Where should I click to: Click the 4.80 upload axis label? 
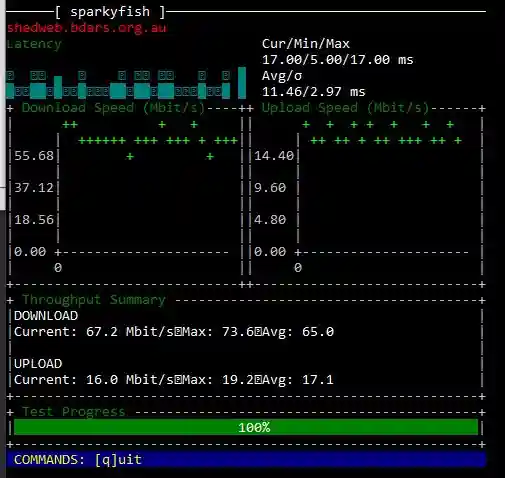[x=270, y=220]
